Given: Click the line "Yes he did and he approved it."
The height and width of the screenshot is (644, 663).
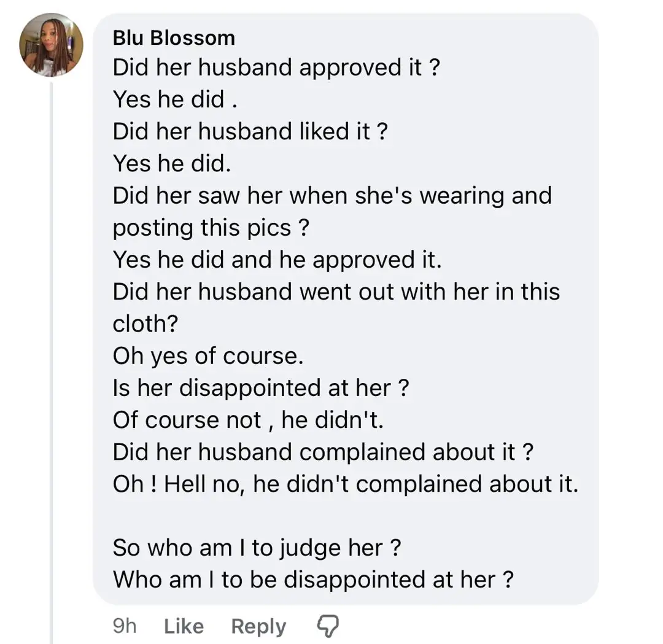Looking at the screenshot, I should point(277,260).
